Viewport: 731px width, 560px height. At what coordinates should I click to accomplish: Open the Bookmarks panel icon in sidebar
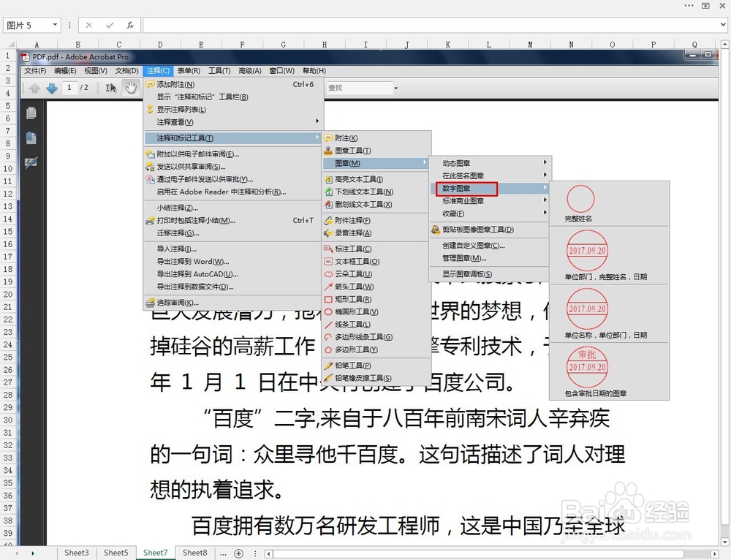pyautogui.click(x=31, y=138)
